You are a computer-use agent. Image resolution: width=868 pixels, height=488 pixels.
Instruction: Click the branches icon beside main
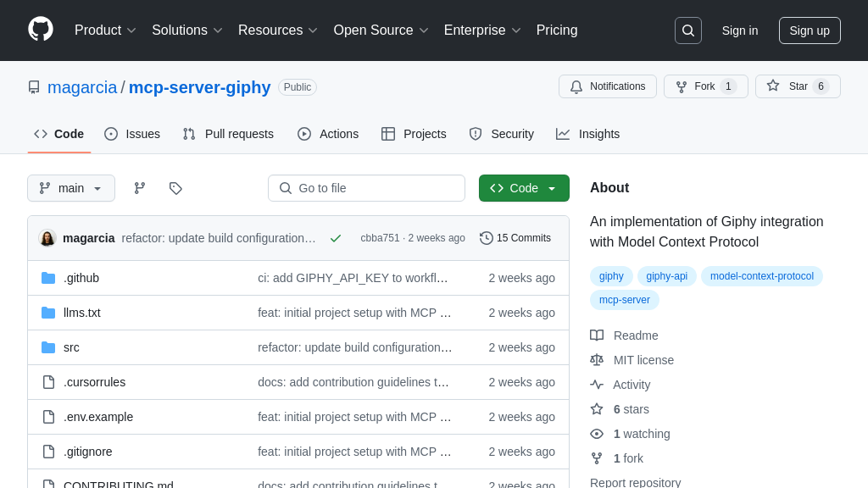pos(140,188)
